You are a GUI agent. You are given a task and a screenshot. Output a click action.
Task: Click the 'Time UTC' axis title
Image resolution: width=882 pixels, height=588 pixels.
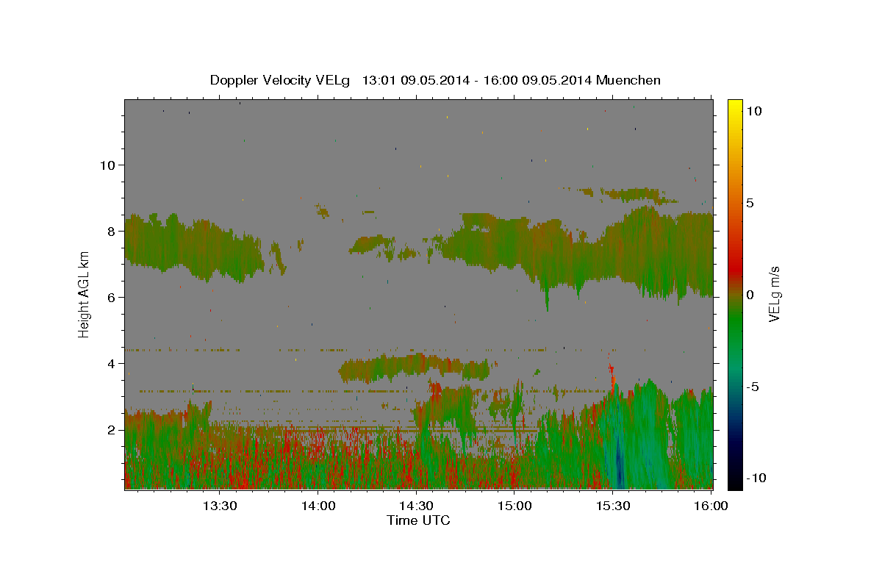coord(418,521)
